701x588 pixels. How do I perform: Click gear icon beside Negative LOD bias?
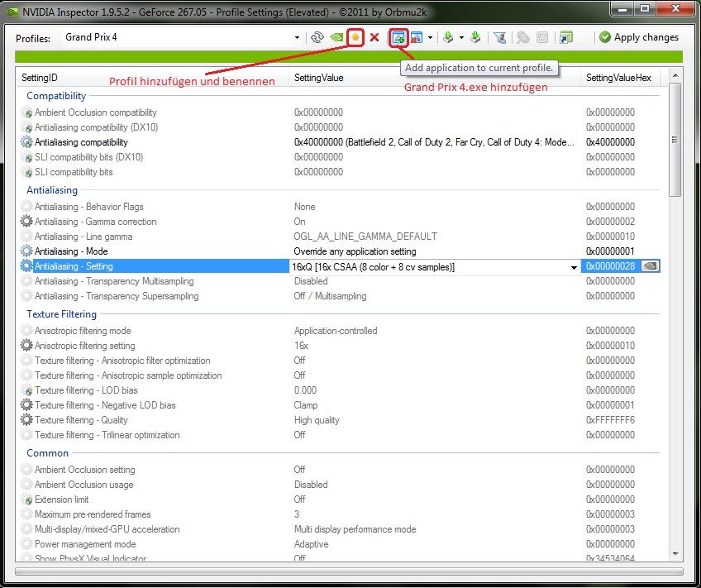coord(26,405)
